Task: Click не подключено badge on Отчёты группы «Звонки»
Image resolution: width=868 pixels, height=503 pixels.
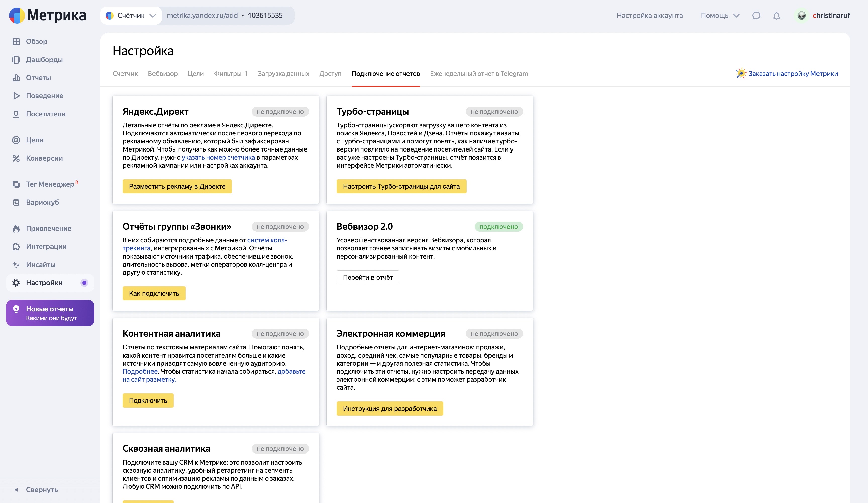Action: [x=280, y=227]
